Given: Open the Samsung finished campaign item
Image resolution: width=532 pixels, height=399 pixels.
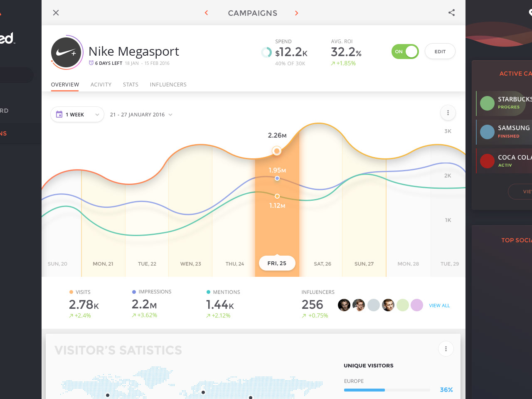Looking at the screenshot, I should tap(504, 132).
